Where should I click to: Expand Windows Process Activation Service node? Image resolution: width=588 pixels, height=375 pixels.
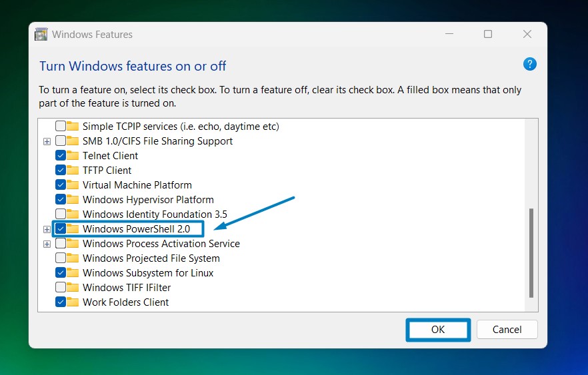47,244
